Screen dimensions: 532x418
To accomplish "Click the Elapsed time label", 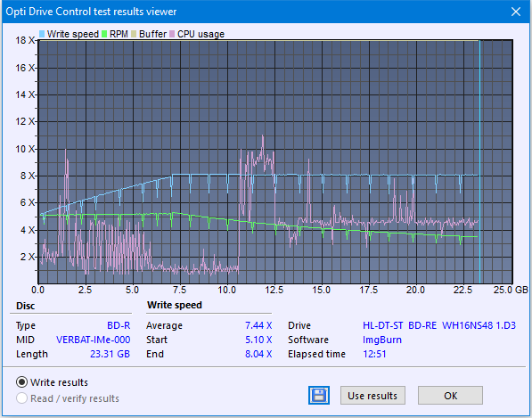I will [x=316, y=354].
